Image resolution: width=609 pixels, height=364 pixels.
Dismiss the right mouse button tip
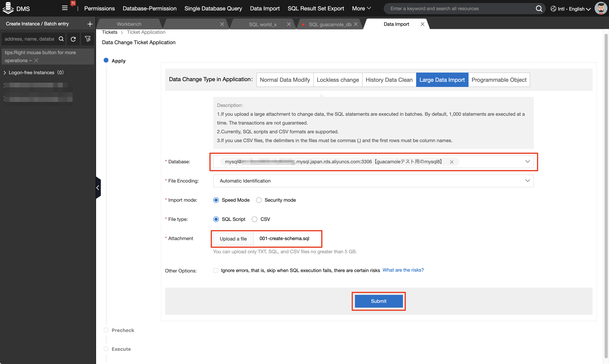(x=36, y=60)
